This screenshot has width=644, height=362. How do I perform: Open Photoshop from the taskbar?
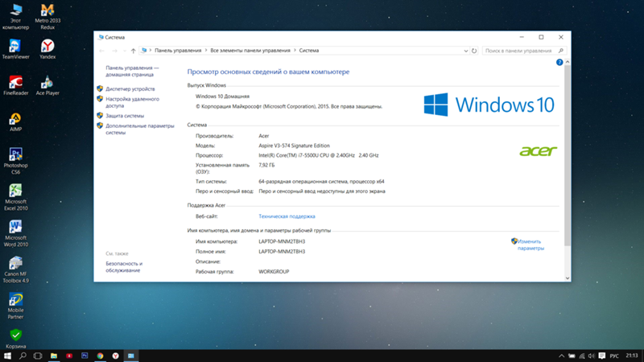(85, 356)
